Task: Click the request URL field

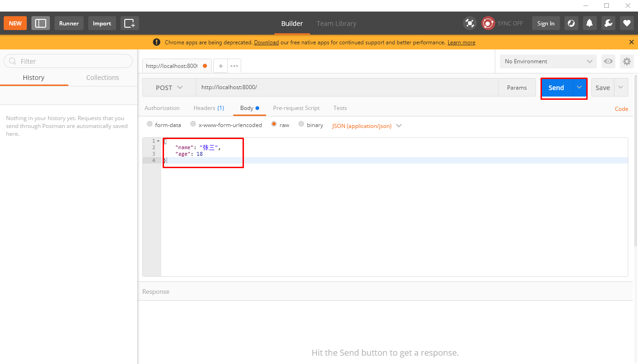Action: [x=347, y=87]
